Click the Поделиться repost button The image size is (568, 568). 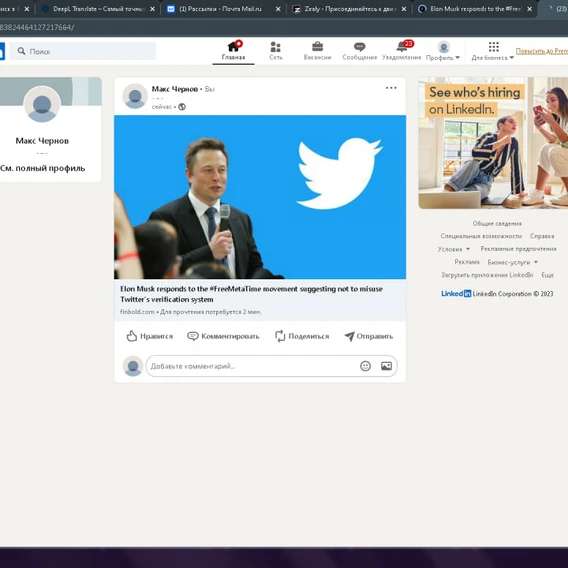click(302, 336)
